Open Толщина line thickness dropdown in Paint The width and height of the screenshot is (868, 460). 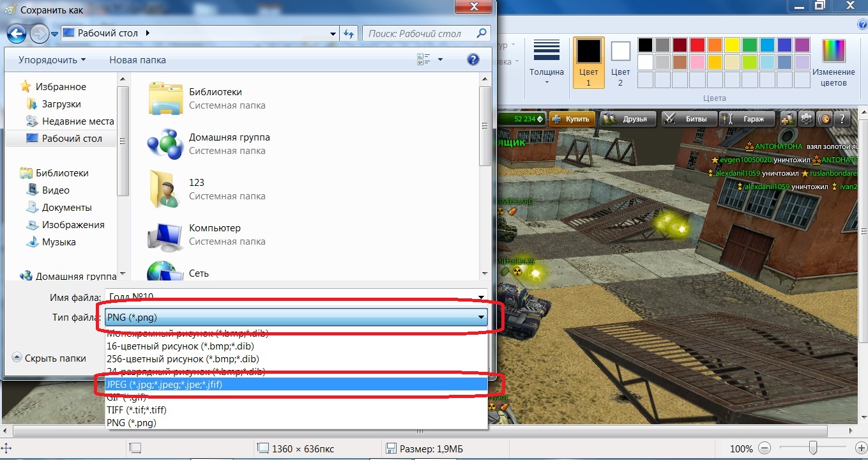point(547,62)
